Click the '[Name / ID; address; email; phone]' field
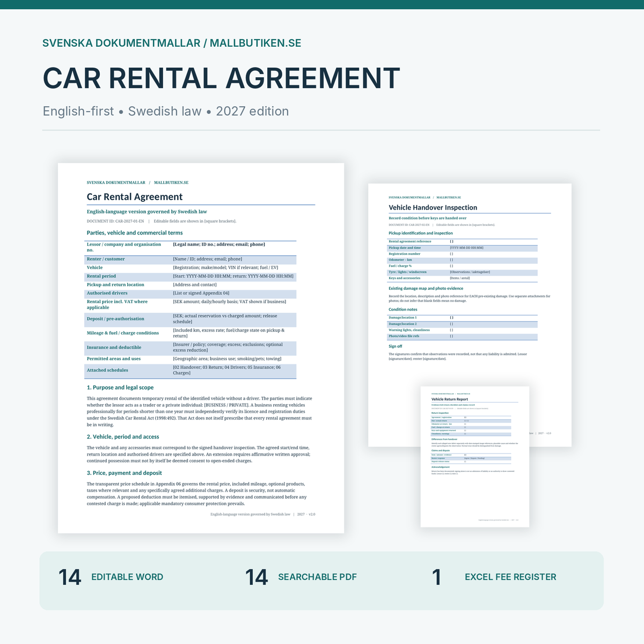 click(208, 259)
